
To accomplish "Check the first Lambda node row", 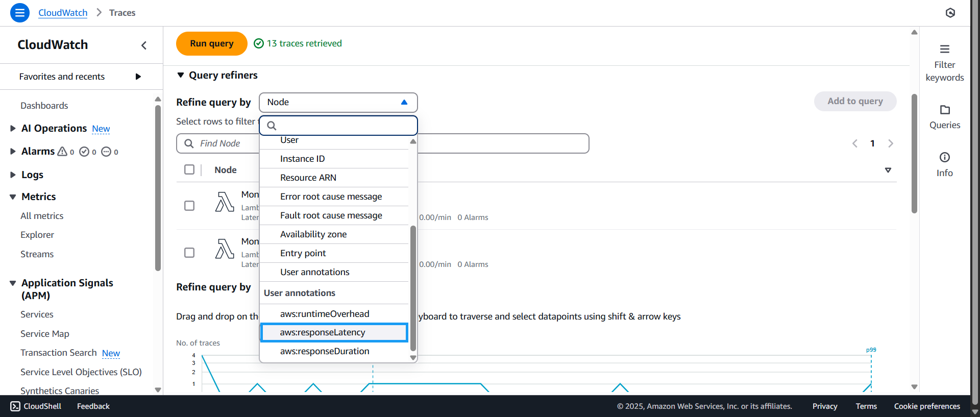I will click(189, 206).
